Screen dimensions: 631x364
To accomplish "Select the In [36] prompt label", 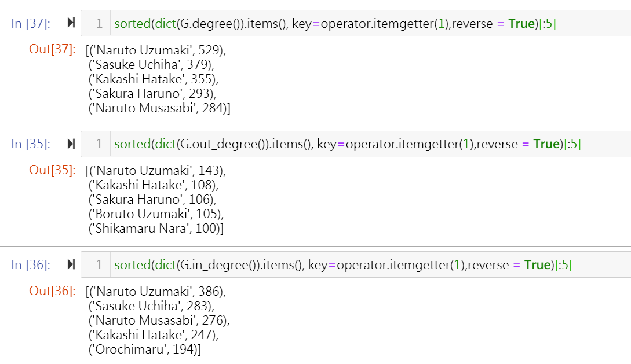I will tap(31, 265).
